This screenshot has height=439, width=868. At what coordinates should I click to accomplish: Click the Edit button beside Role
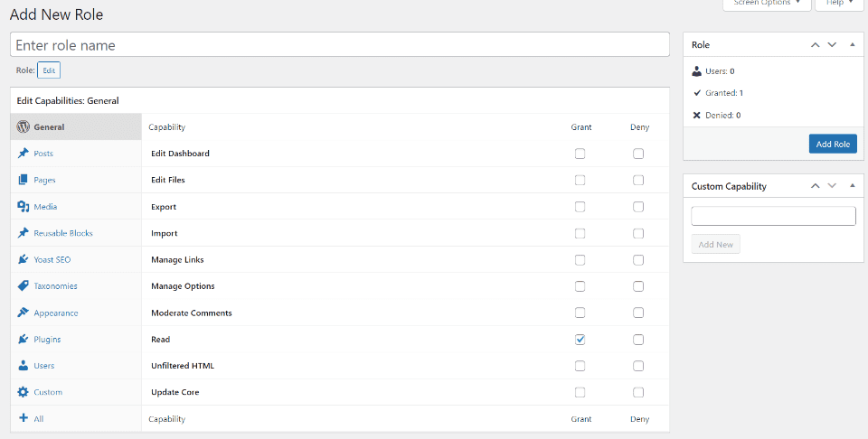(49, 70)
